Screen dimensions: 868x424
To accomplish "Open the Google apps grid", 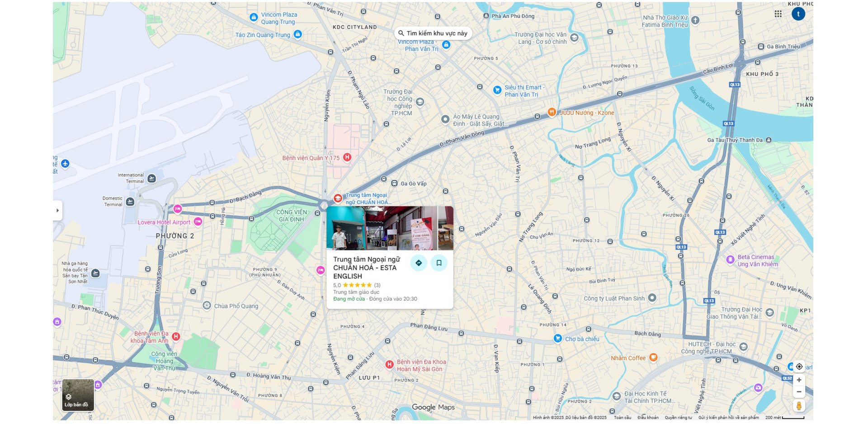I will click(778, 14).
